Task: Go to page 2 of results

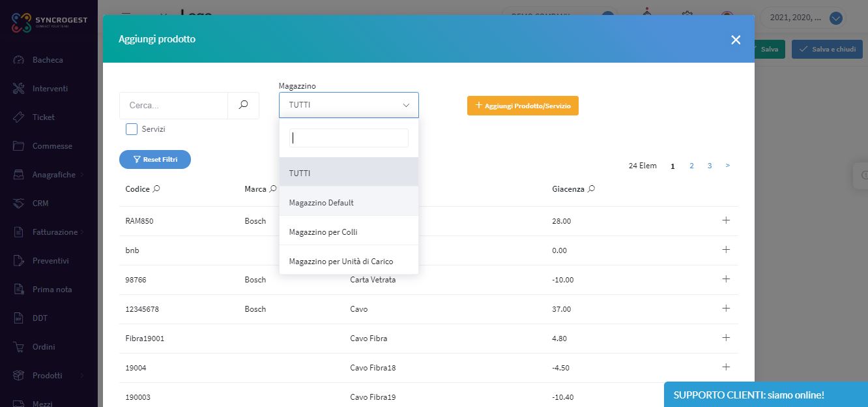Action: pos(691,166)
